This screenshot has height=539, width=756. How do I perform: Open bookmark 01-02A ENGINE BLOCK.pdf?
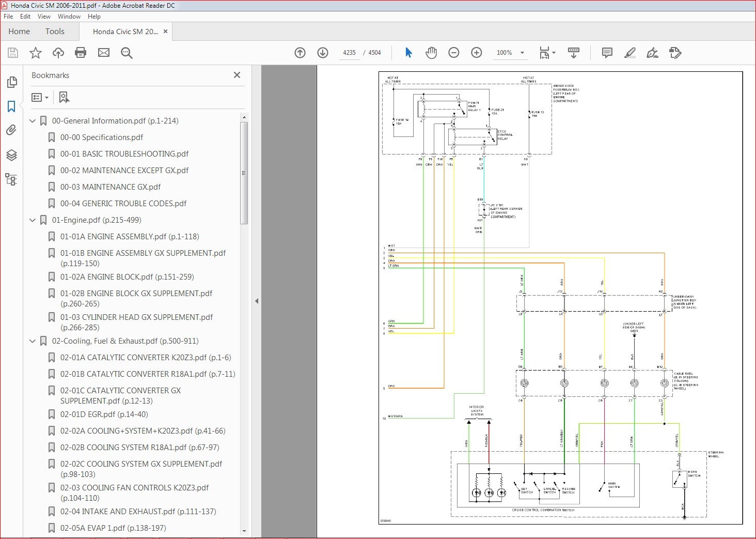[x=127, y=277]
